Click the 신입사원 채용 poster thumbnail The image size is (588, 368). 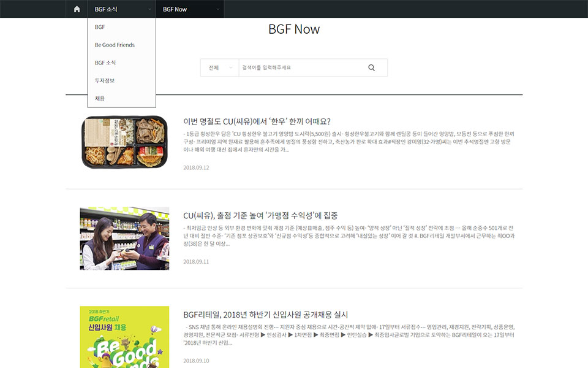124,337
